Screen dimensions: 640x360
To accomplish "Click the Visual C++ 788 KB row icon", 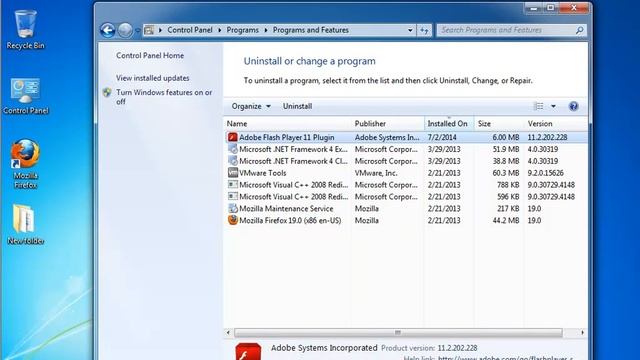I will pyautogui.click(x=233, y=184).
